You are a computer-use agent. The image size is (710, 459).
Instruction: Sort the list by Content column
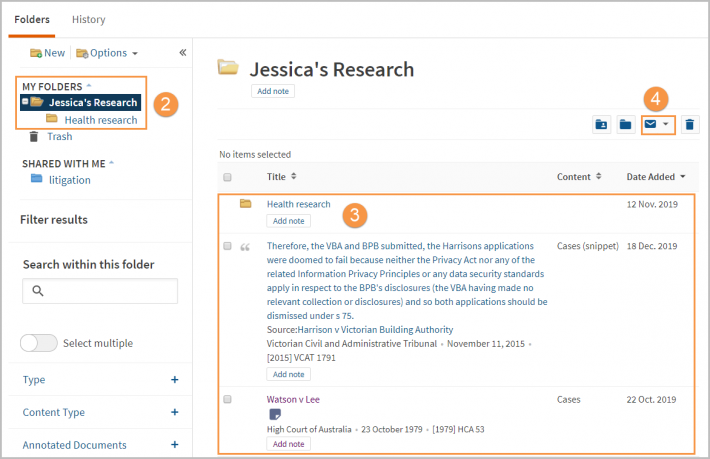579,177
